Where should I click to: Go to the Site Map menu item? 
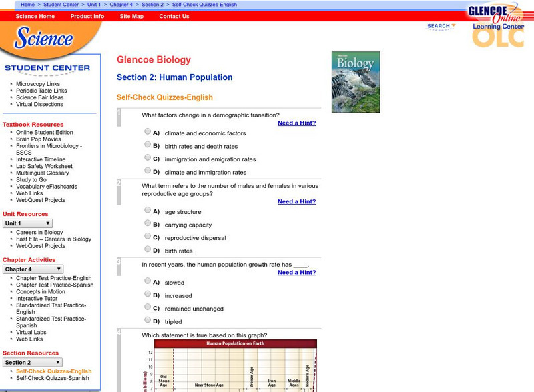click(131, 16)
